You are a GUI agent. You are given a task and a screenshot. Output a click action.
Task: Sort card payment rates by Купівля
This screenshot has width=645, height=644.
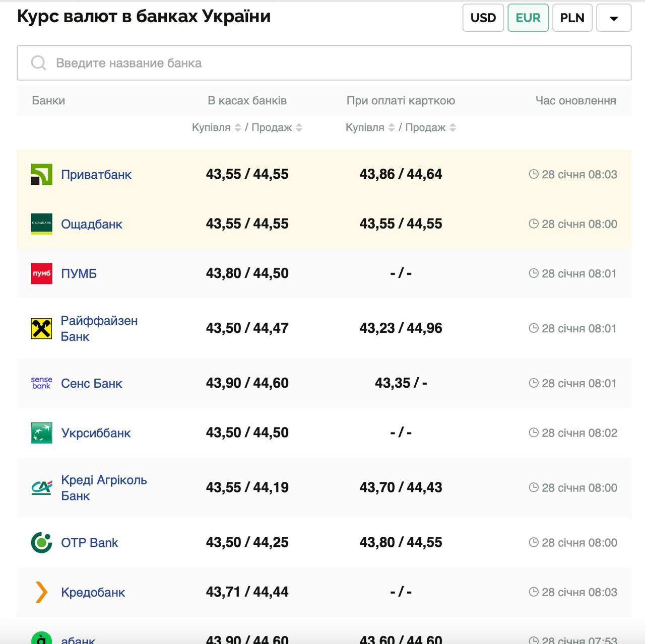tap(391, 128)
